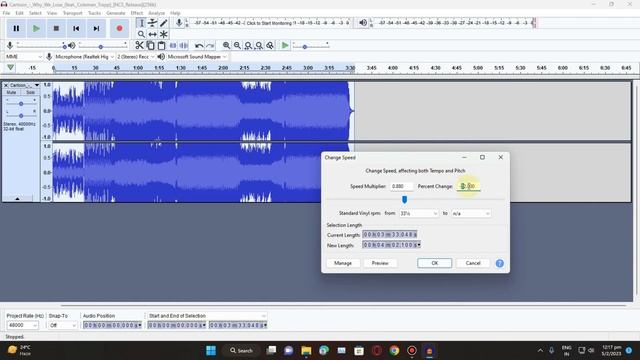Click the Stop transport button
This screenshot has width=640, height=360.
coord(56,29)
